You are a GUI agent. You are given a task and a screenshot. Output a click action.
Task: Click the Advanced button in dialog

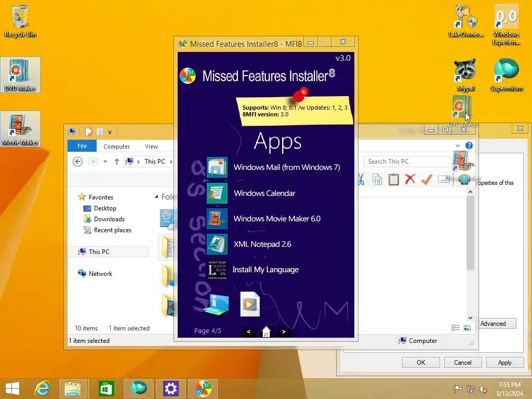tap(497, 324)
